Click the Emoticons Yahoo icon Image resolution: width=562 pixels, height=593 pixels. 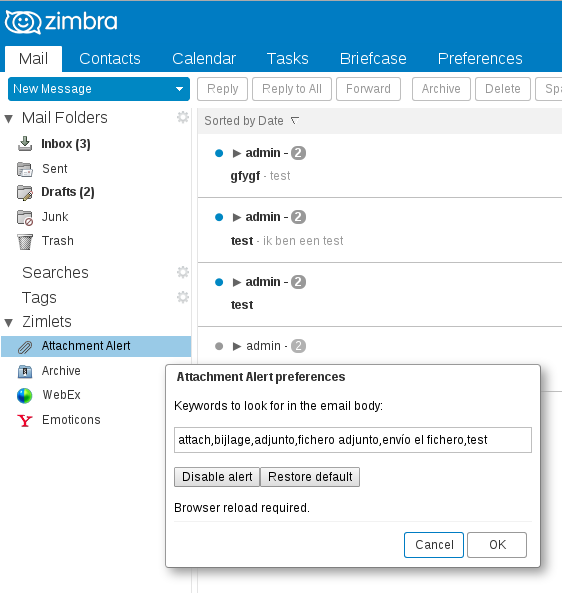coord(25,421)
